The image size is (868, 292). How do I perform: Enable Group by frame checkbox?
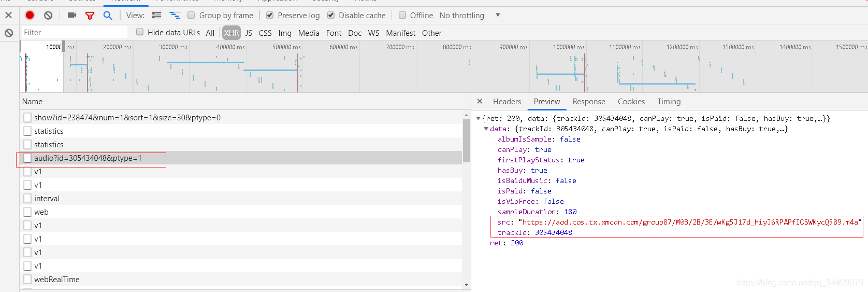click(x=191, y=15)
